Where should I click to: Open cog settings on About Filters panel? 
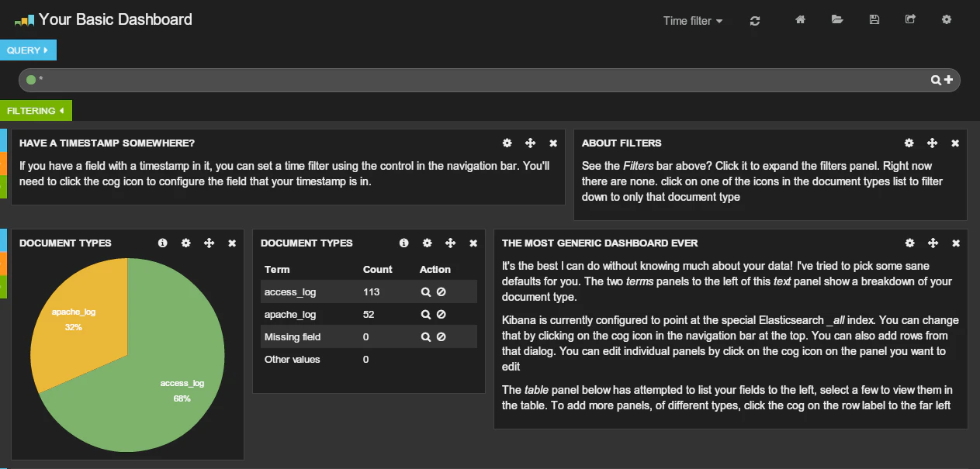click(x=909, y=143)
